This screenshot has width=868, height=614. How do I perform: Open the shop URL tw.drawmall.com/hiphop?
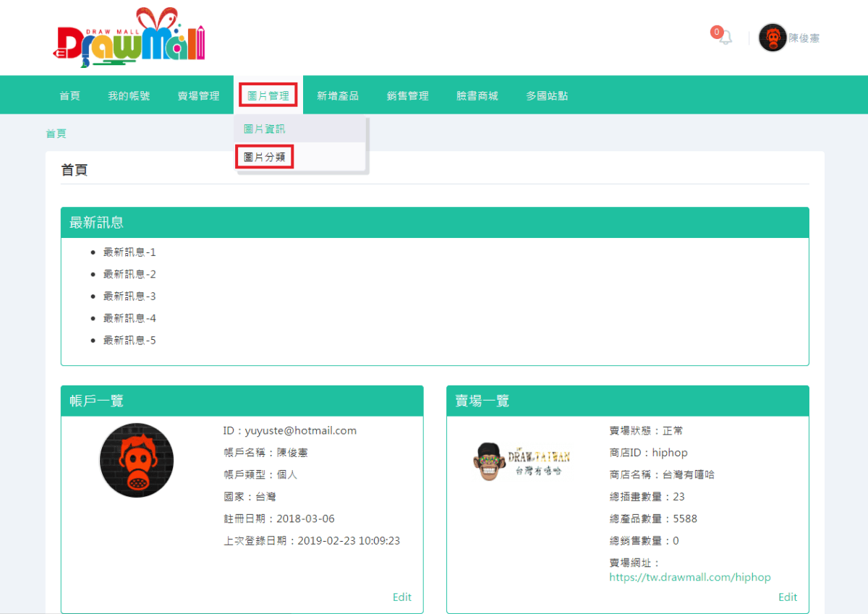coord(689,577)
